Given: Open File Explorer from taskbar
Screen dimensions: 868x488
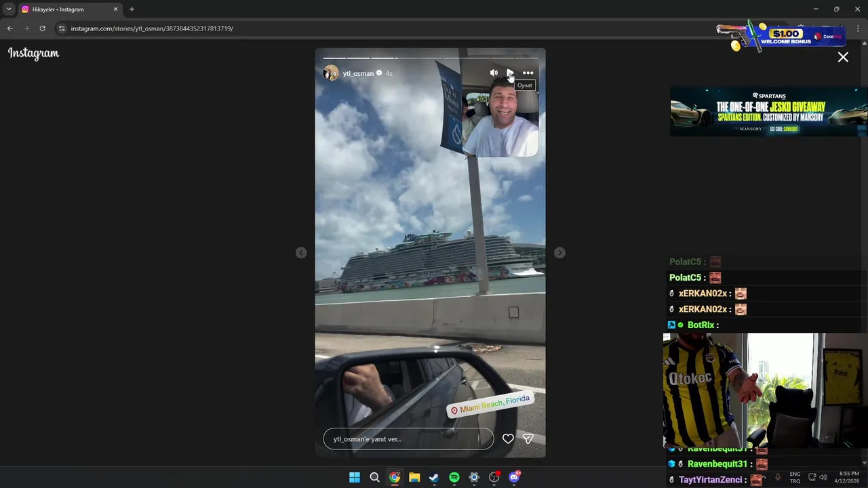Looking at the screenshot, I should tap(414, 478).
